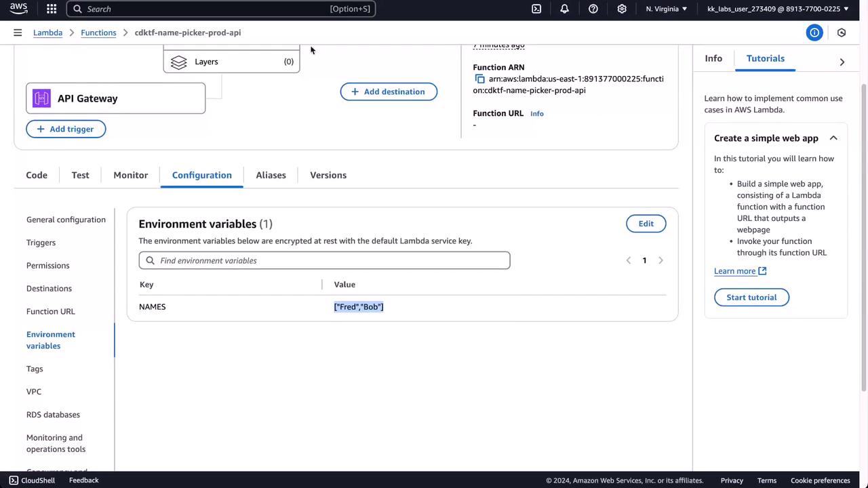
Task: Open General configuration in the sidebar
Action: point(66,220)
